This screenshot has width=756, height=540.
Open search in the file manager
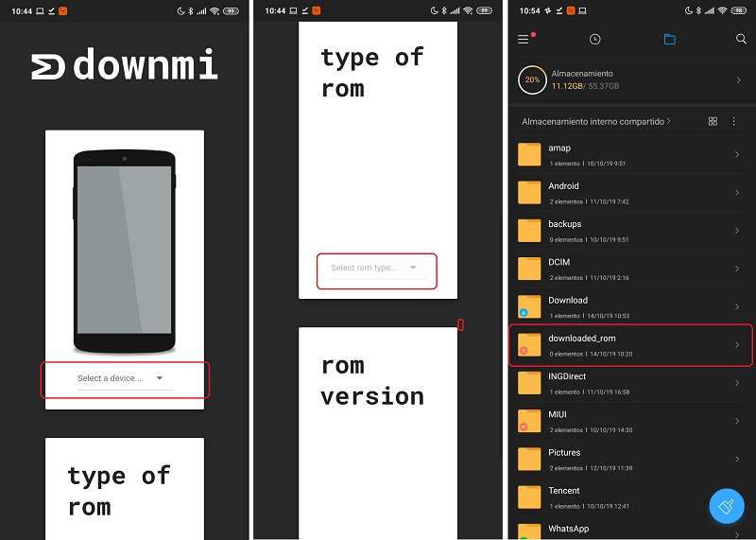click(x=741, y=39)
